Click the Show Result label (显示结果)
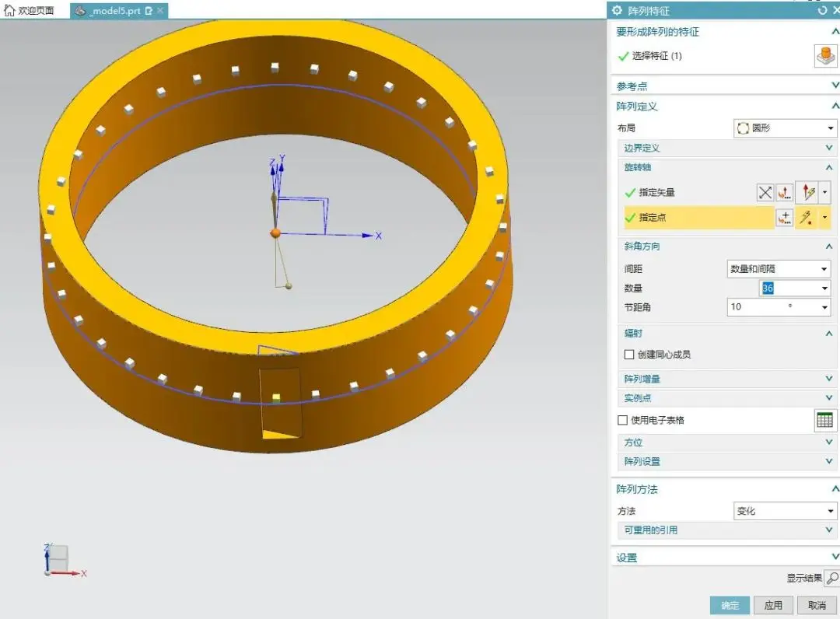Image resolution: width=840 pixels, height=619 pixels. pos(804,578)
